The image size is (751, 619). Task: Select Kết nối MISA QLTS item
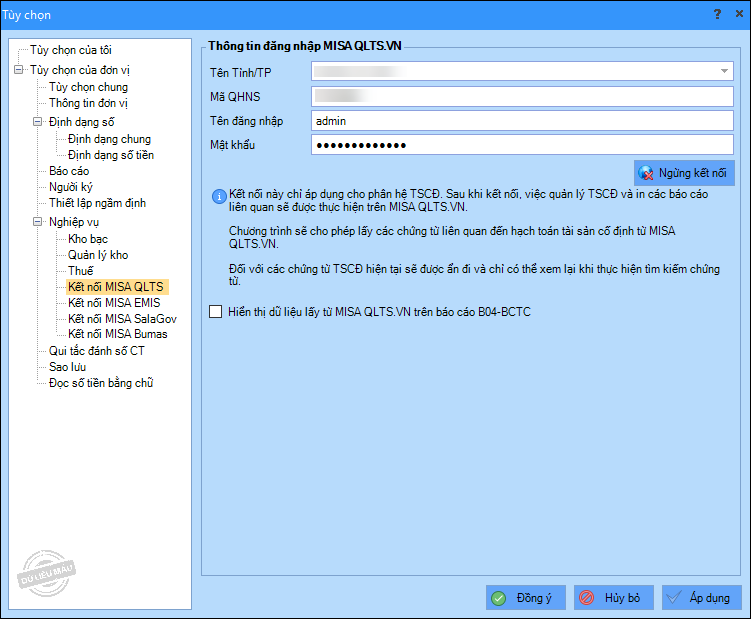tap(115, 287)
